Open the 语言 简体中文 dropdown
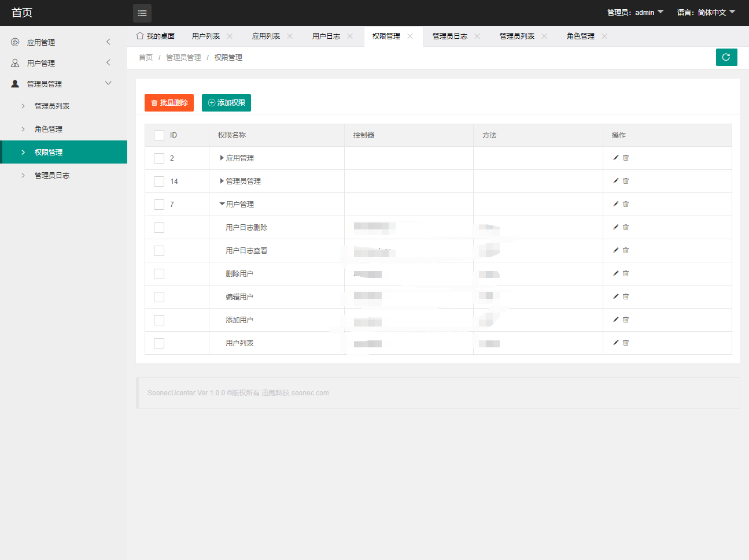749x560 pixels. pos(706,12)
